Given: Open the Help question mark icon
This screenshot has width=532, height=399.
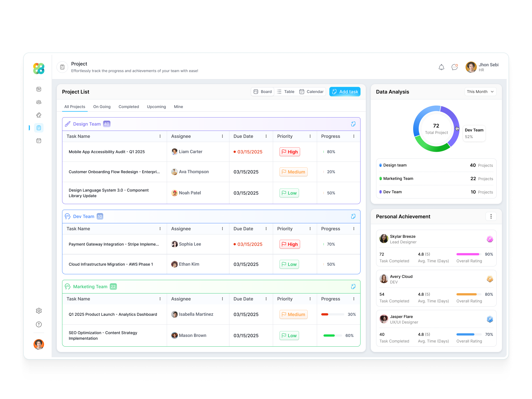Looking at the screenshot, I should pos(39,324).
